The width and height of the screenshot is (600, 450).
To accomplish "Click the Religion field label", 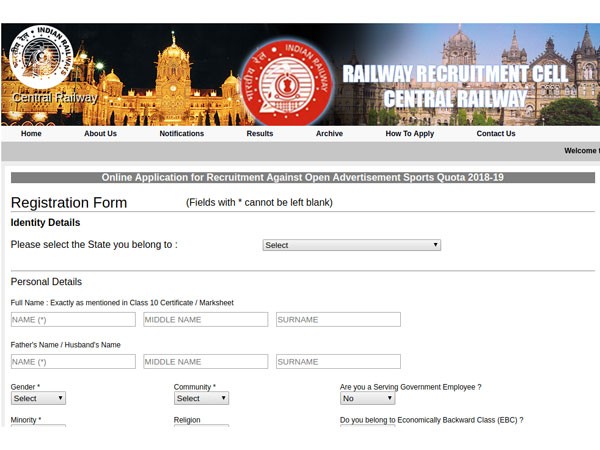I will click(187, 420).
